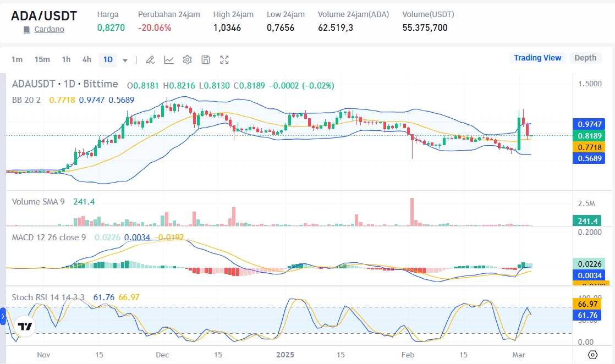Click the C0.8189 close value in legend
This screenshot has width=615, height=364.
[249, 86]
